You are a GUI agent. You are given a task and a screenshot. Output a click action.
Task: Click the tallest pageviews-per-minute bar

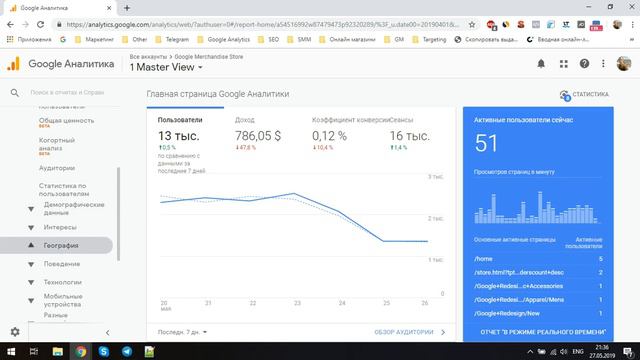click(x=540, y=207)
